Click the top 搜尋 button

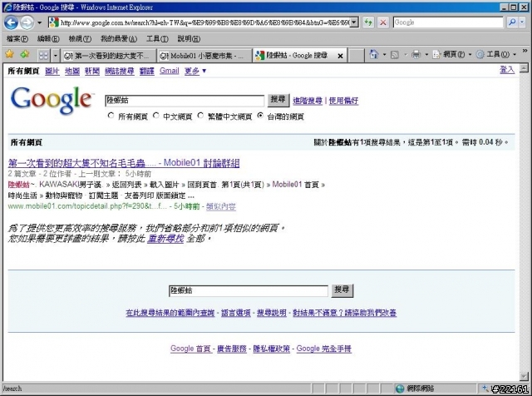coord(278,100)
